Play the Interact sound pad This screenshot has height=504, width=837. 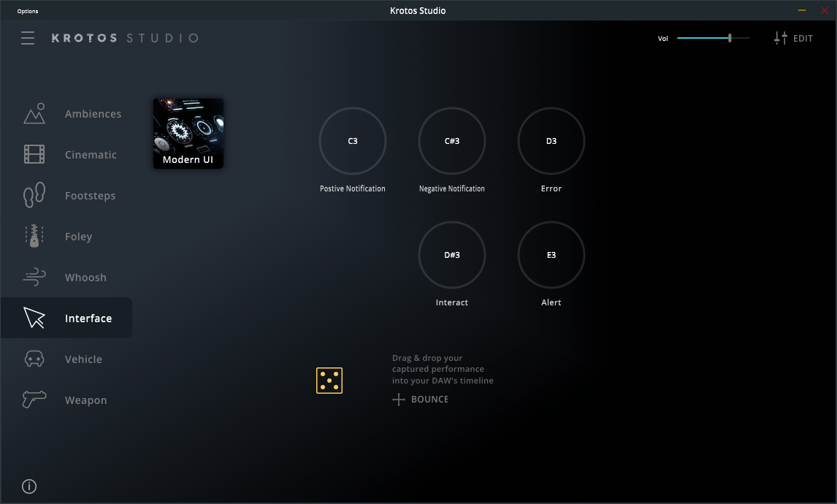pyautogui.click(x=451, y=255)
